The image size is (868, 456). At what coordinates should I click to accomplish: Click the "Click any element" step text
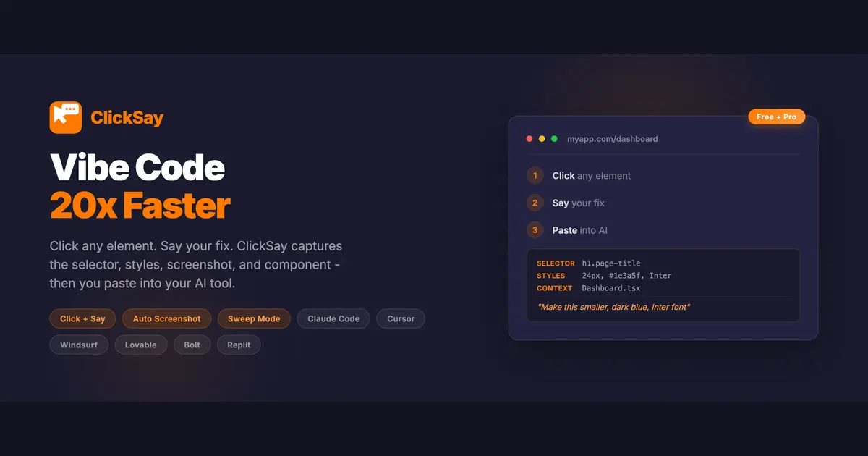[x=592, y=175]
